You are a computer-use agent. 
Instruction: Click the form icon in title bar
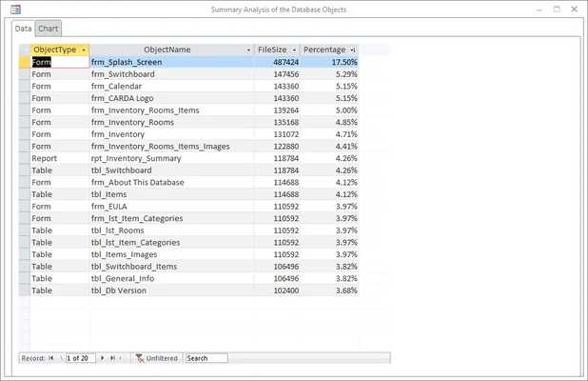tap(10, 10)
